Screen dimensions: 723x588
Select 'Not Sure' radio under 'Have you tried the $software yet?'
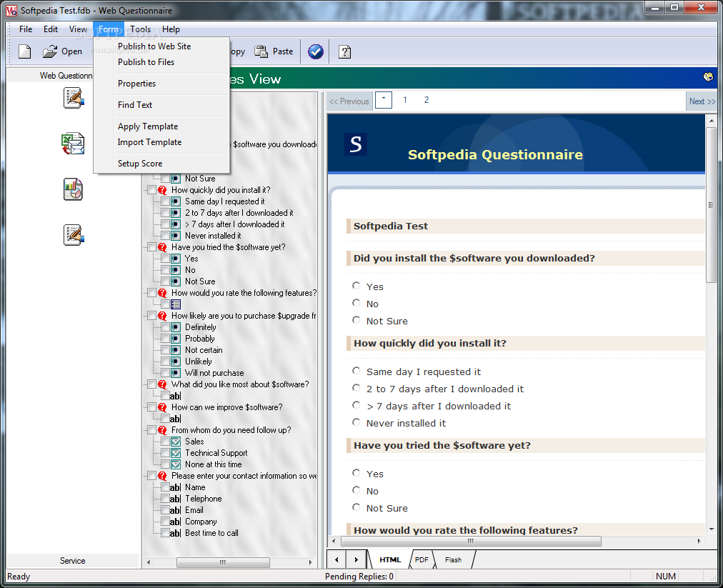coord(356,507)
